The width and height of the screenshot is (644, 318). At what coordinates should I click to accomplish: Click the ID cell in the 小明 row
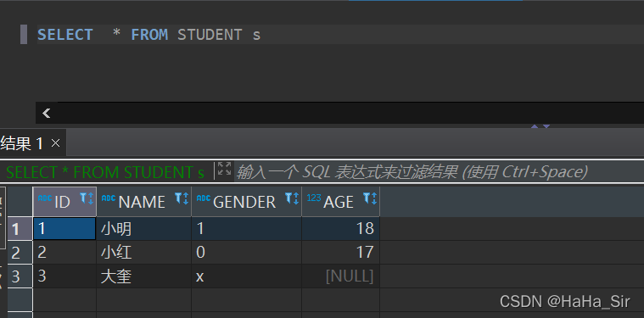[64, 229]
